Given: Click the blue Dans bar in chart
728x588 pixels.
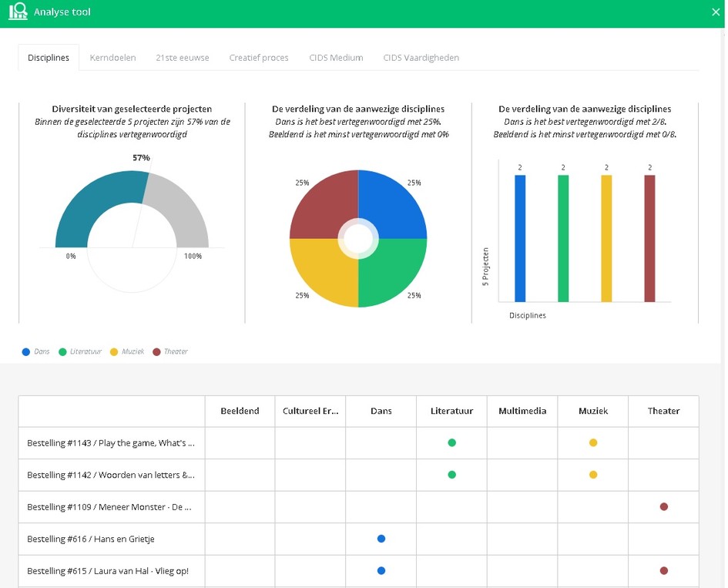Looking at the screenshot, I should (520, 238).
